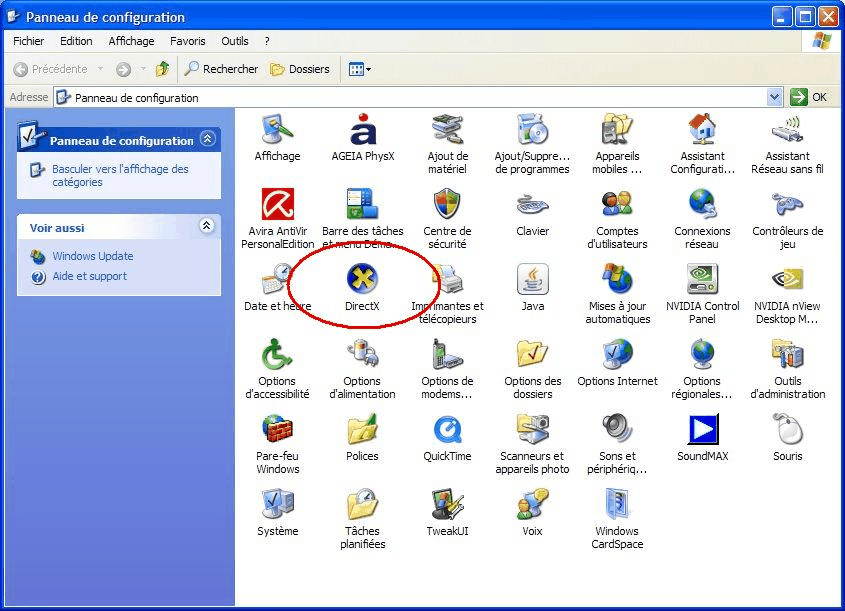
Task: Open the Voix icon
Action: (532, 504)
